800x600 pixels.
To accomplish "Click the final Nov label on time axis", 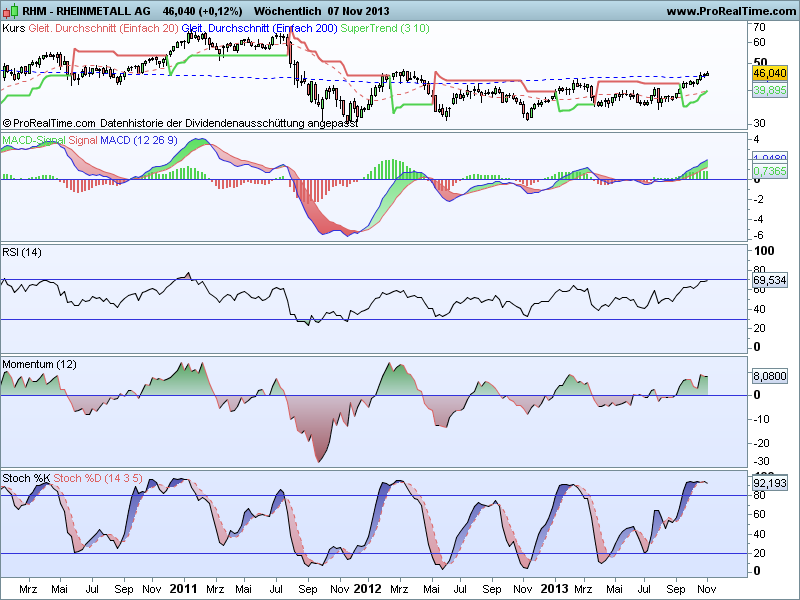I will tap(707, 589).
